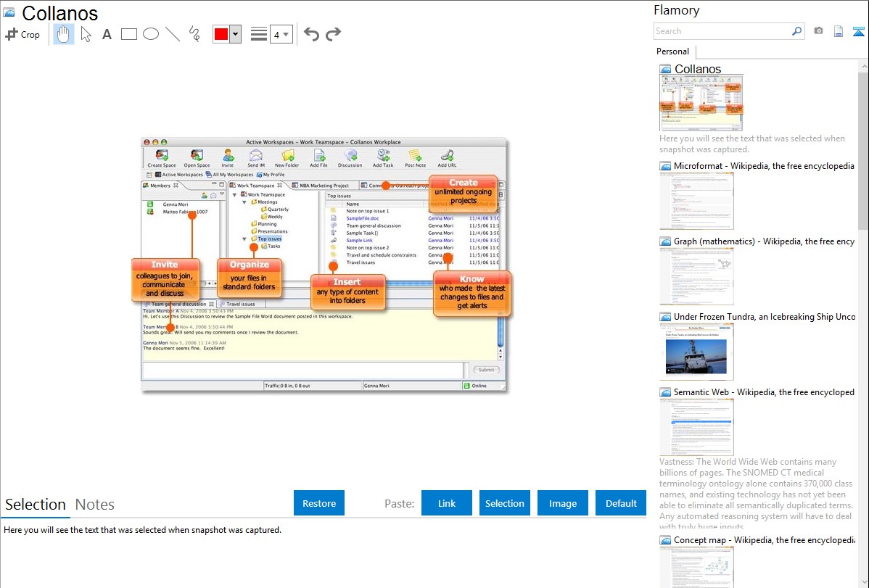The width and height of the screenshot is (869, 588).
Task: Click the snapshot icon beside the large Collanos heading
Action: click(9, 13)
